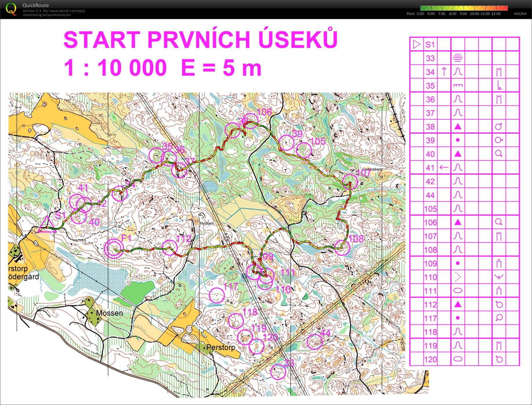Click the knoll symbol in row 105
The image size is (532, 405).
458,209
